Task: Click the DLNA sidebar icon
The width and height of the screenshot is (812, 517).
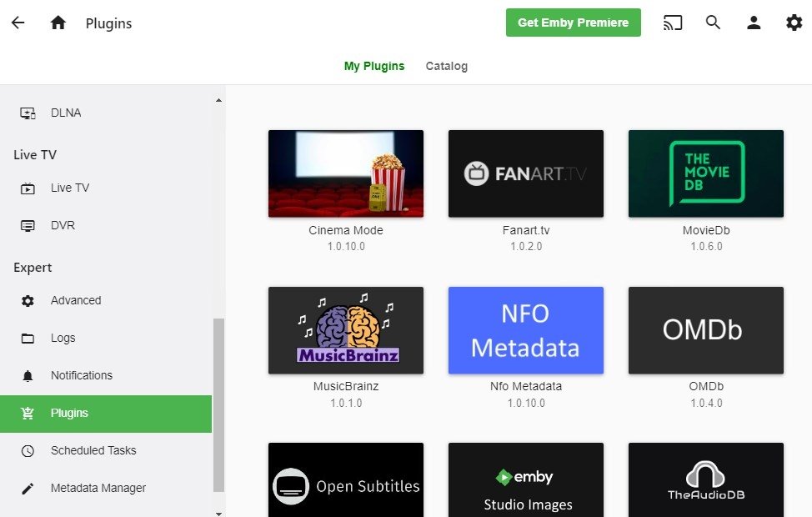Action: (28, 113)
